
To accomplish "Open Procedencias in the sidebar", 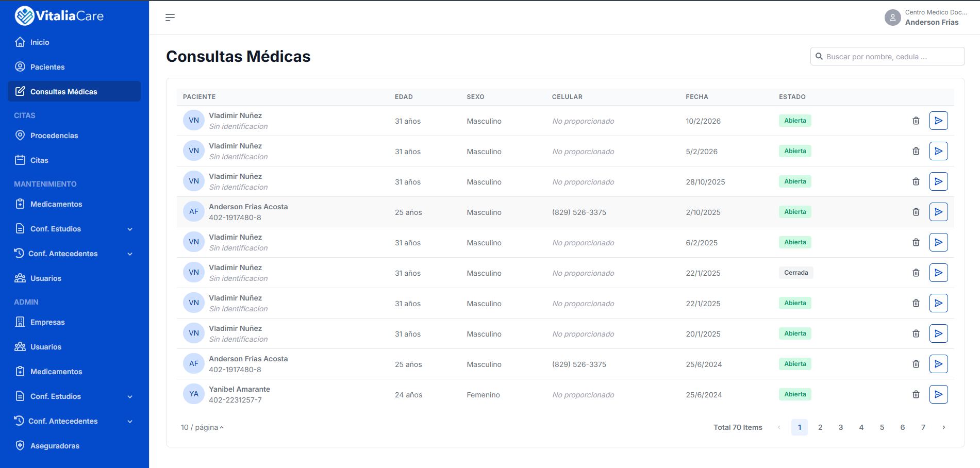I will (x=74, y=136).
